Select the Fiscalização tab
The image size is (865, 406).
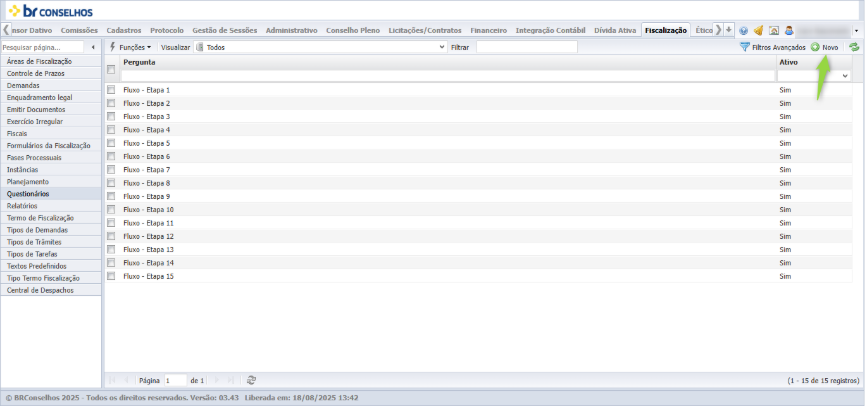click(666, 30)
